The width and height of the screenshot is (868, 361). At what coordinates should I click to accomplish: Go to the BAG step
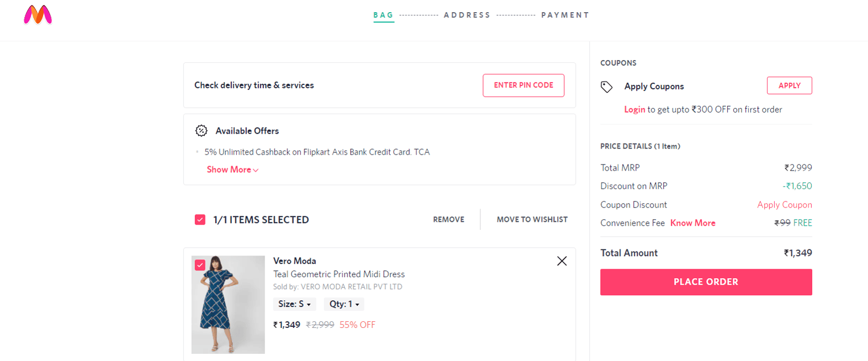[x=383, y=15]
